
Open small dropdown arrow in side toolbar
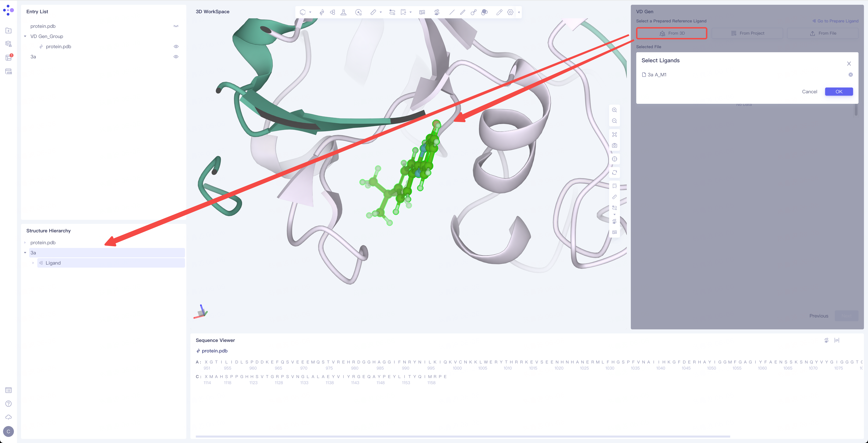(614, 214)
